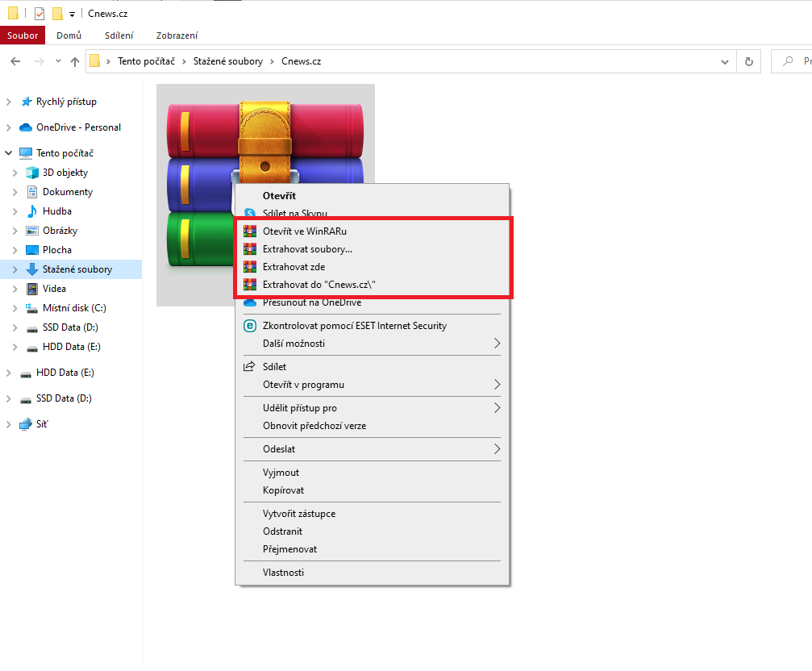Click the share arrow icon beside 'Sdílet'
Viewport: 812px width, 671px height.
tap(250, 367)
